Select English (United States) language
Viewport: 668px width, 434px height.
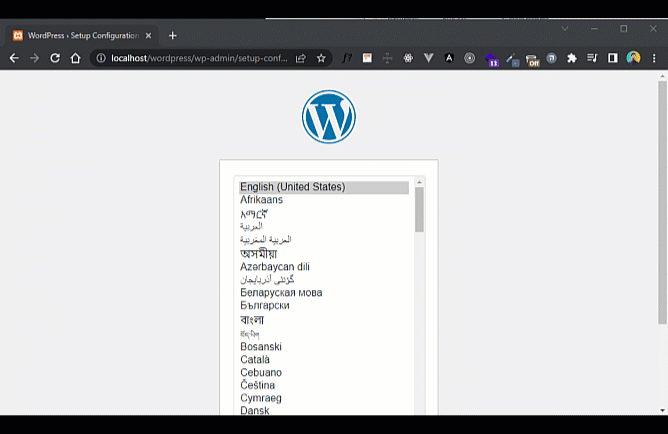coord(324,187)
